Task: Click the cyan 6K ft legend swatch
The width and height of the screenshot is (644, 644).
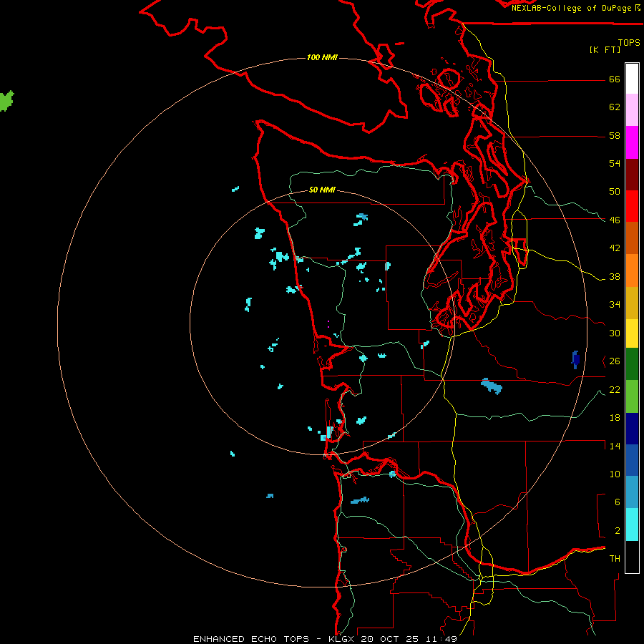Action: coord(632,492)
